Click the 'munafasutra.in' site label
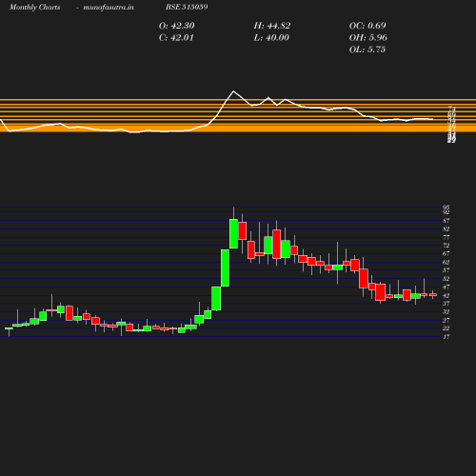476x476 pixels. point(109,7)
